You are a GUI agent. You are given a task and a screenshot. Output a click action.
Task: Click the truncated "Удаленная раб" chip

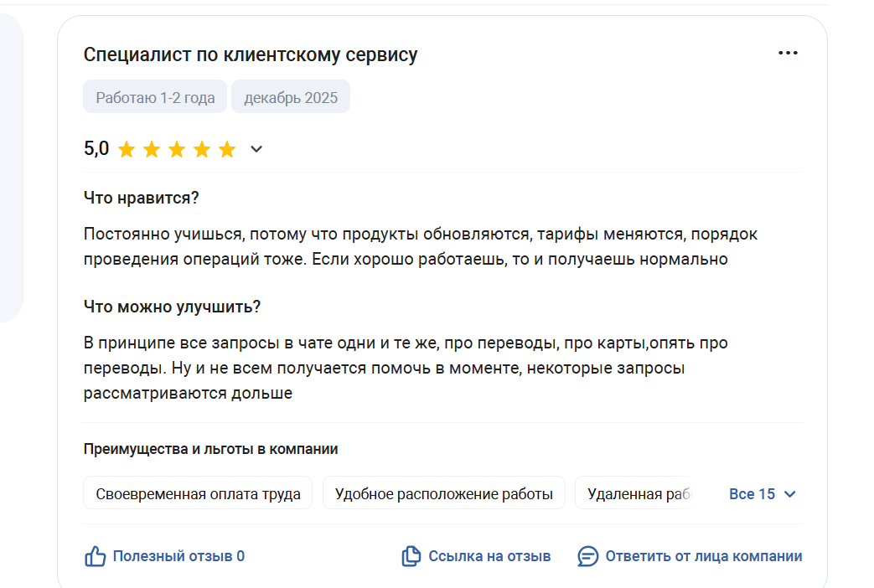(639, 494)
